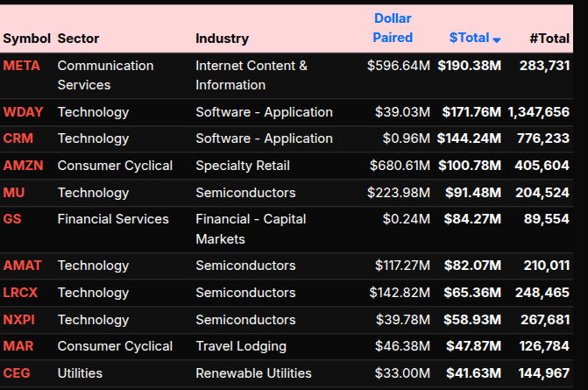This screenshot has height=390, width=588.
Task: Select META's $190.38M total cell
Action: [469, 66]
